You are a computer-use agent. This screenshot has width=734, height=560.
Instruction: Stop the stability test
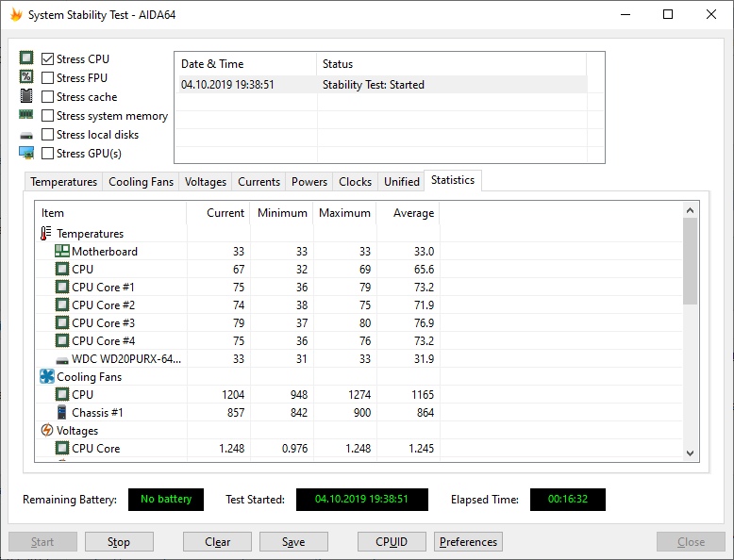click(x=119, y=542)
